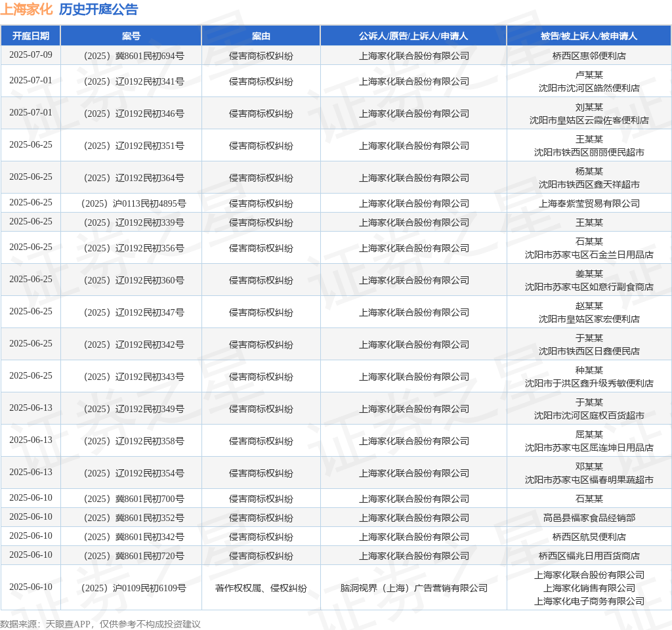Click defendant 卢某某
The width and height of the screenshot is (672, 630).
pos(589,75)
